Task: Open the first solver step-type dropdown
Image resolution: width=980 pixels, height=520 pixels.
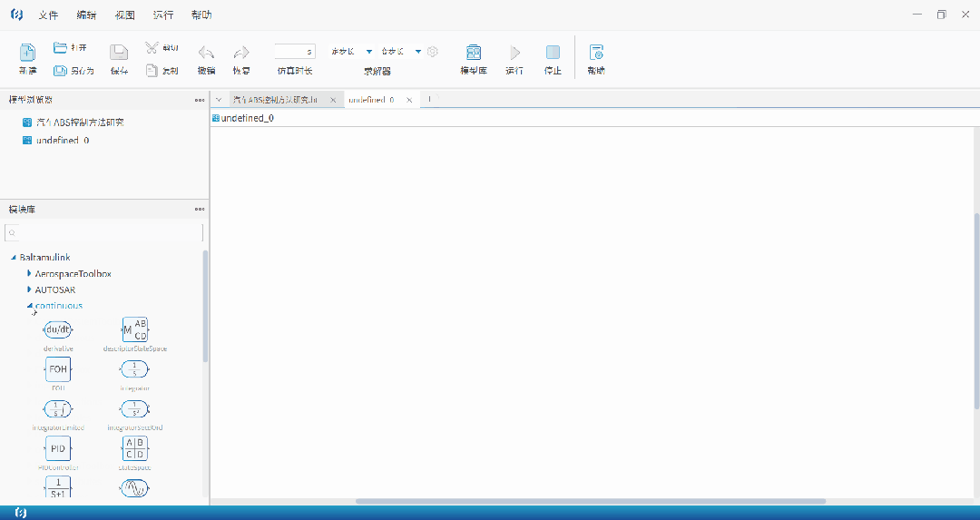Action: [x=368, y=52]
